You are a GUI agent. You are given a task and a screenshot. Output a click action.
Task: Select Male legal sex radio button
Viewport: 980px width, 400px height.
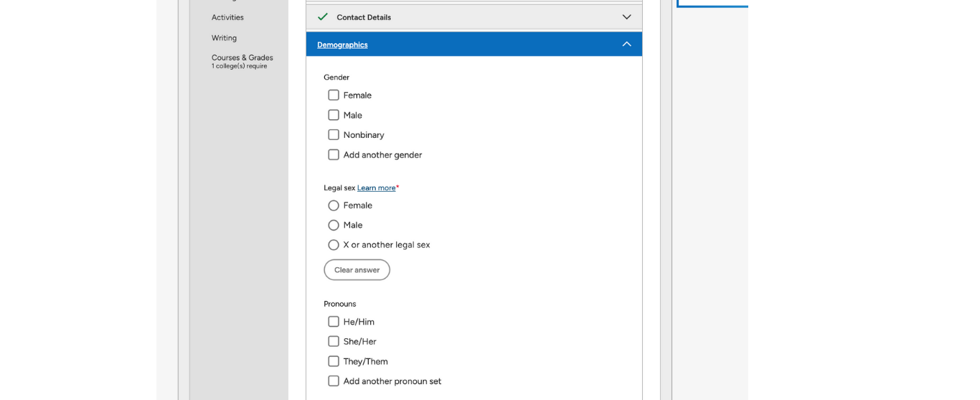coord(334,225)
